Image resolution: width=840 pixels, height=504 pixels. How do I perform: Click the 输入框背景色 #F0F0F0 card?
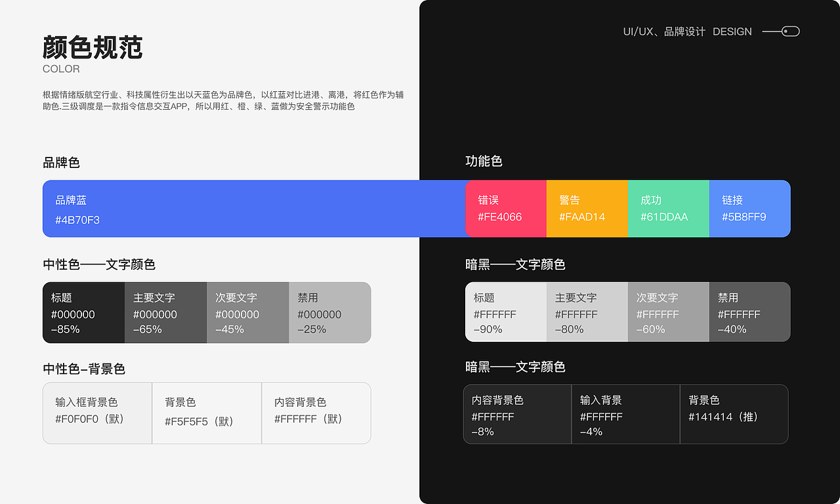(97, 413)
